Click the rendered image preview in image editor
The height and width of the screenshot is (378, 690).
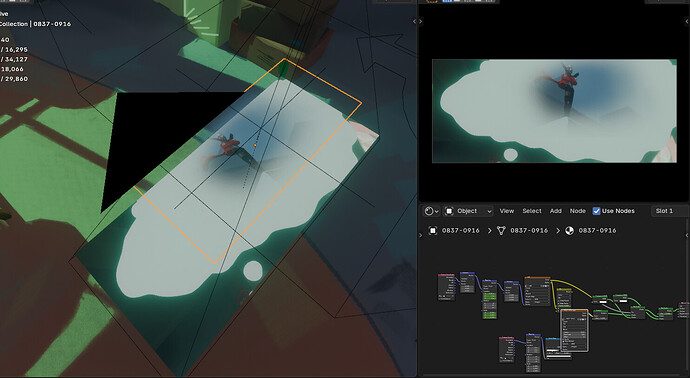pos(554,111)
